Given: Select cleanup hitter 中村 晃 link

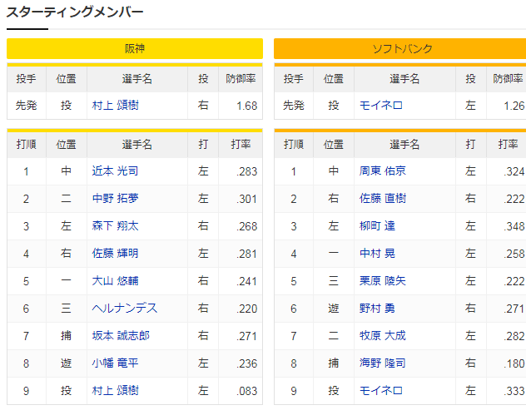Looking at the screenshot, I should pos(377,254).
